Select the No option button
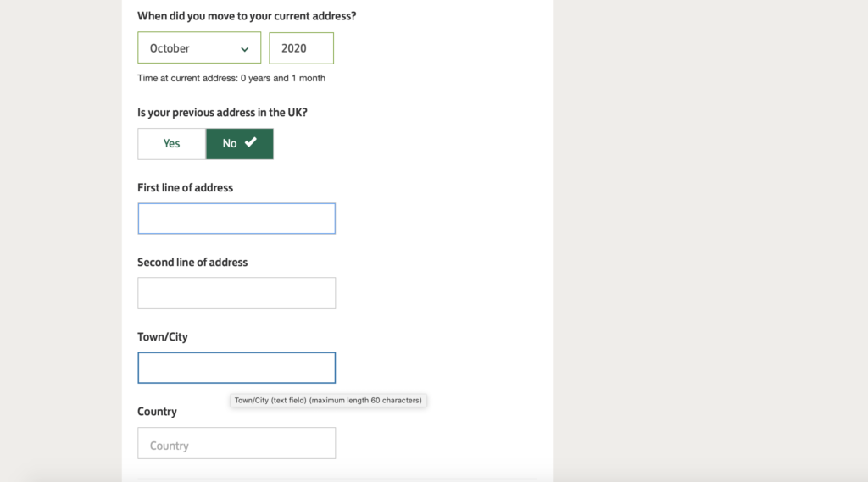The height and width of the screenshot is (482, 868). point(240,144)
